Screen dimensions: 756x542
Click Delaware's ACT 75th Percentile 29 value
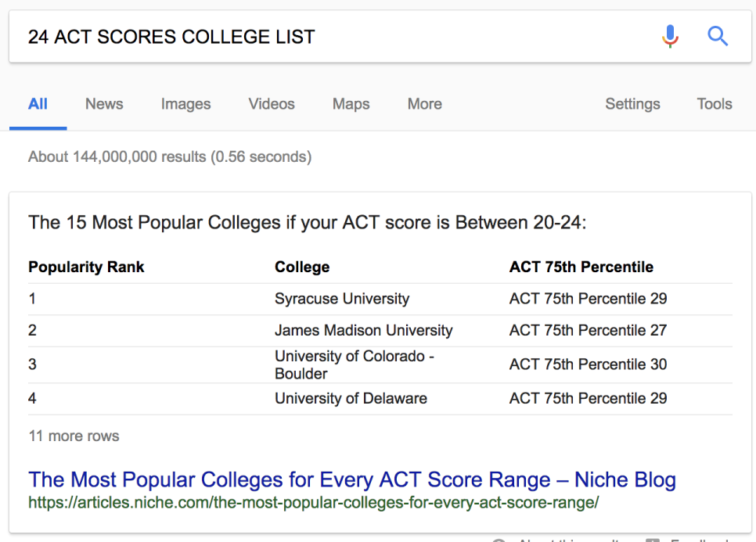tap(589, 398)
